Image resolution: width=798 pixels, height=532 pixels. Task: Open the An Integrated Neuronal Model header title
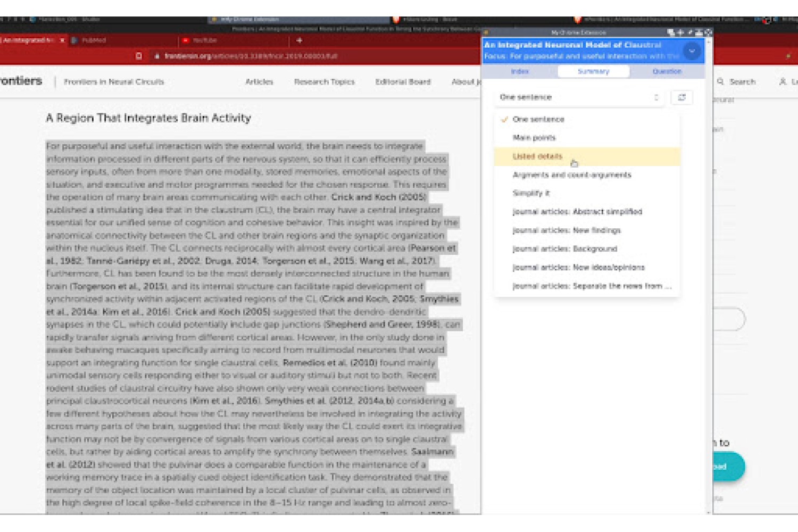pyautogui.click(x=572, y=45)
